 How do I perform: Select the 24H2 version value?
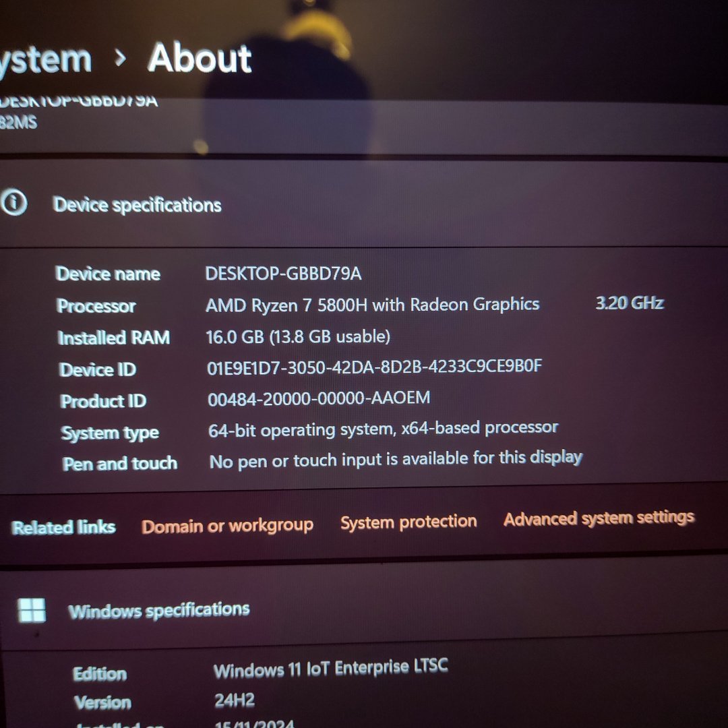pyautogui.click(x=235, y=700)
